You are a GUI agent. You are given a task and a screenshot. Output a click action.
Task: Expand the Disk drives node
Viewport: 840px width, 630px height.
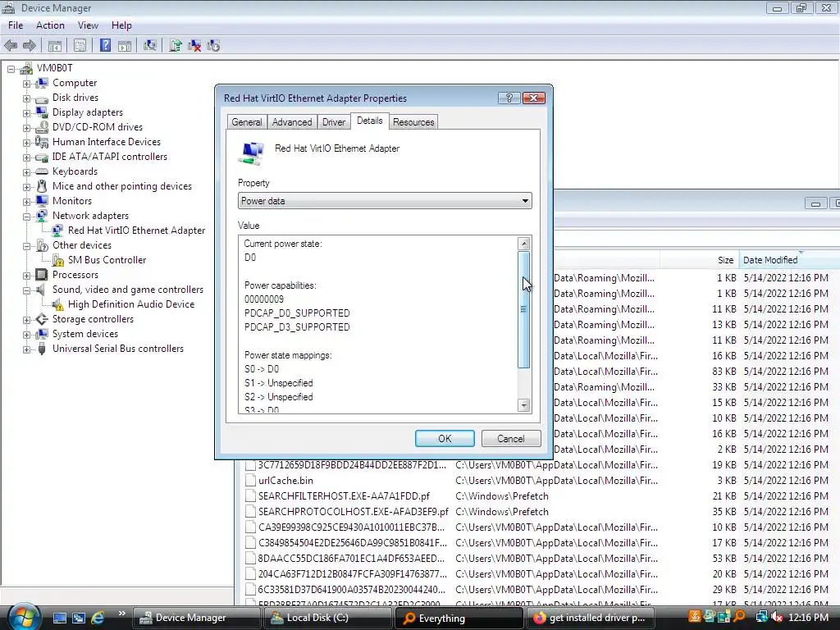pyautogui.click(x=26, y=98)
